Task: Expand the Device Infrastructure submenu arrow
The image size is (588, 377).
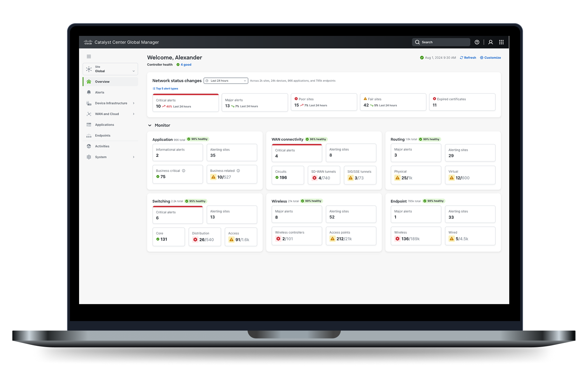Action: (x=133, y=103)
